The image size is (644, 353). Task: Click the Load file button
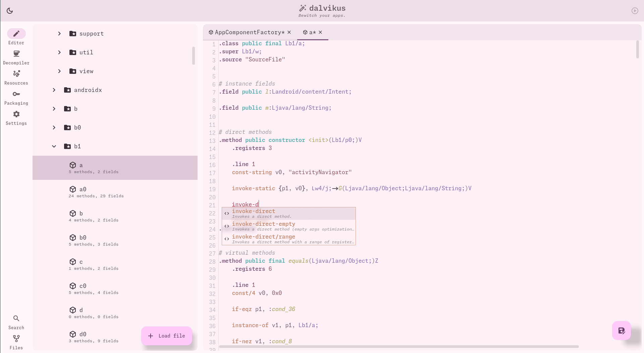pos(167,336)
